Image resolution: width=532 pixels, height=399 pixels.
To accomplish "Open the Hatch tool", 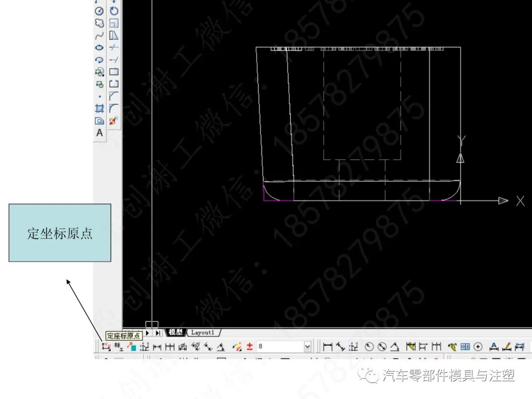I will coord(99,108).
